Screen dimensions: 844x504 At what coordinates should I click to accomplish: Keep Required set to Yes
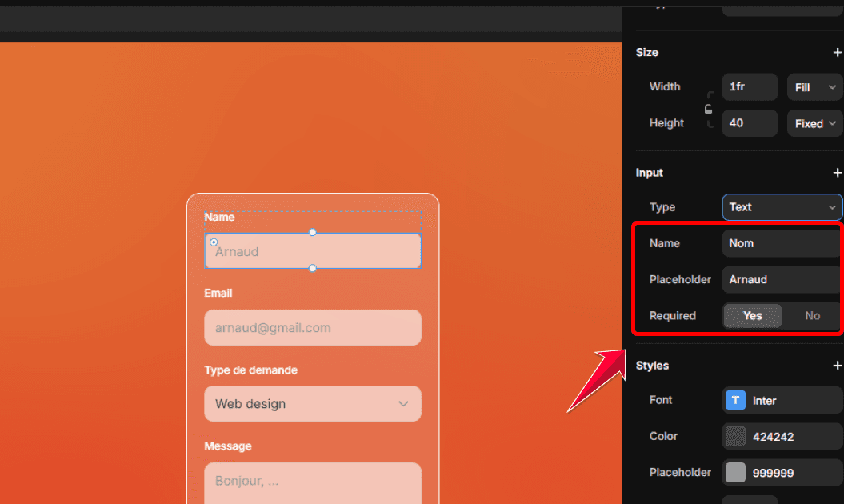[752, 315]
